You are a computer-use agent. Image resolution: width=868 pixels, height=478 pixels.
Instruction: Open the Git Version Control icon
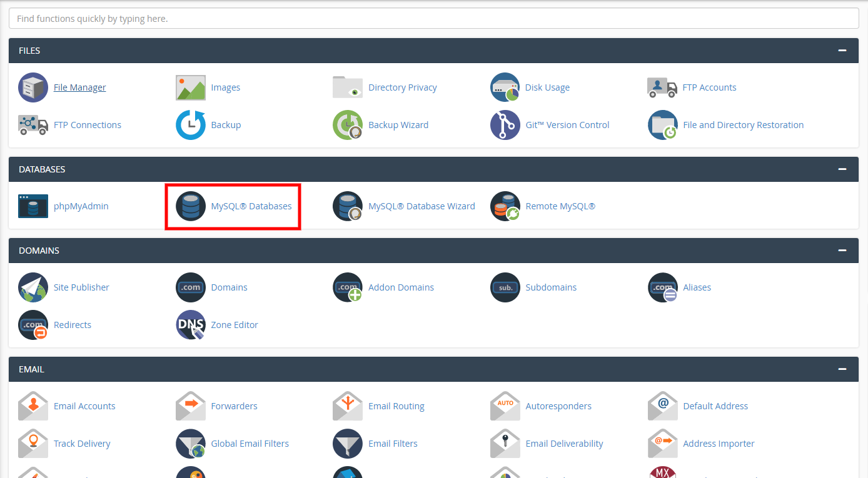tap(505, 125)
